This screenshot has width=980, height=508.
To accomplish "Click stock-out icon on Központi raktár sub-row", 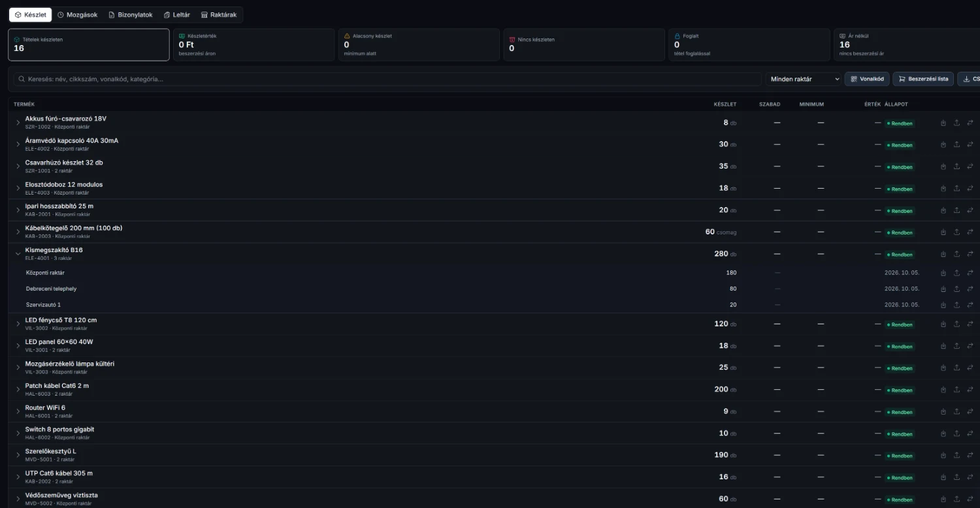I will [956, 273].
